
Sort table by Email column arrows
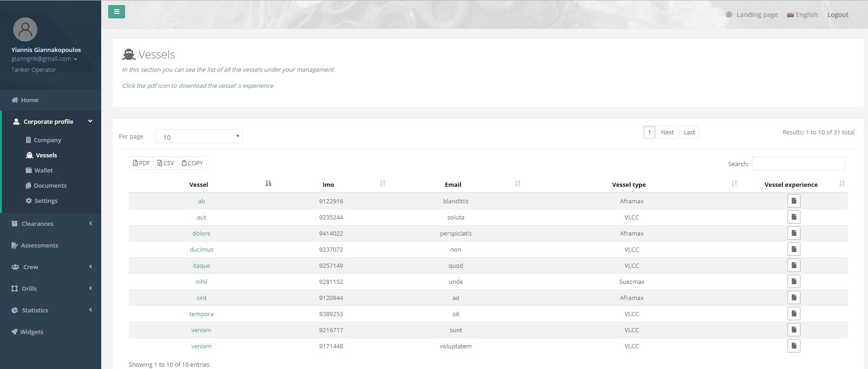[517, 184]
